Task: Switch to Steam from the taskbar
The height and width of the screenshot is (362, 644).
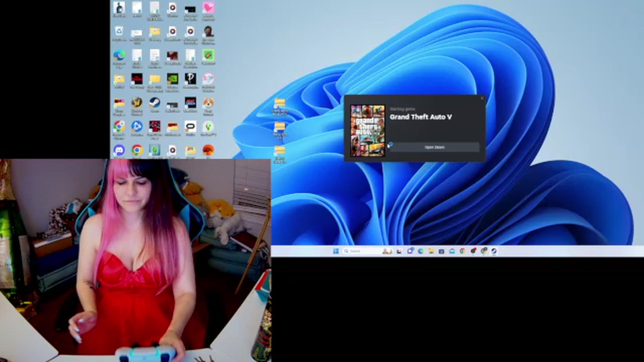Action: (x=494, y=251)
